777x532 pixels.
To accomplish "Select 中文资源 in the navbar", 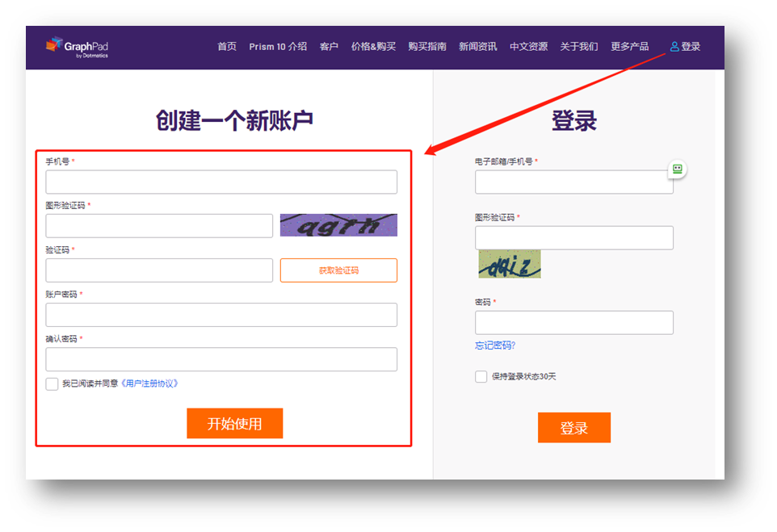I will coord(528,46).
